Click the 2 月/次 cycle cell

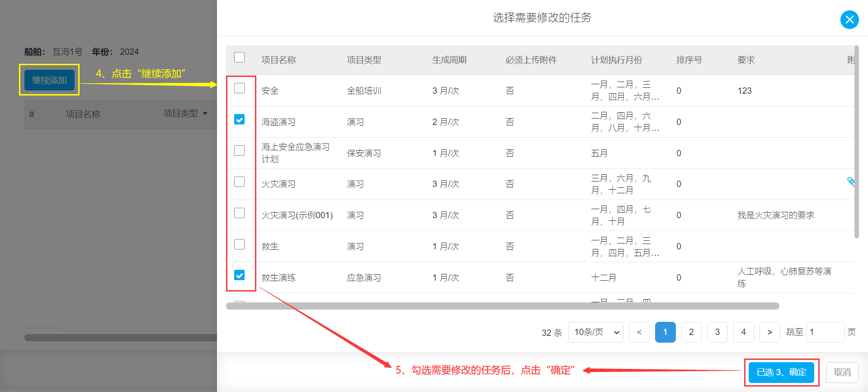point(446,122)
